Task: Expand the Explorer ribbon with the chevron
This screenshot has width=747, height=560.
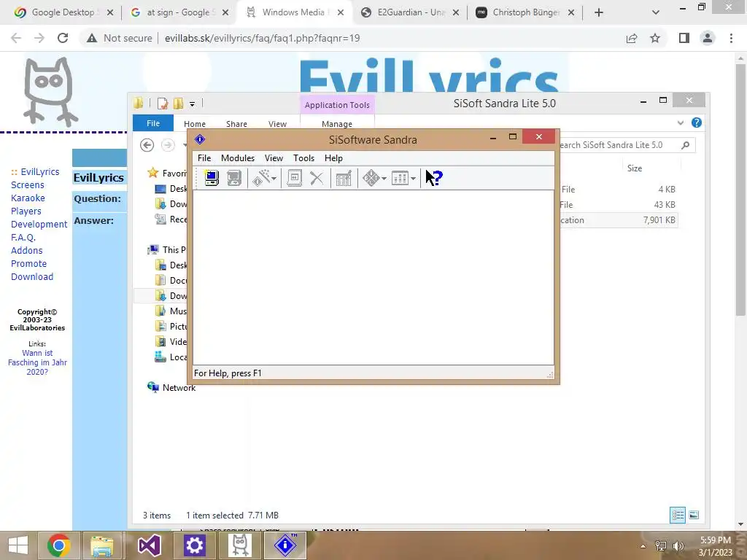Action: pos(681,122)
